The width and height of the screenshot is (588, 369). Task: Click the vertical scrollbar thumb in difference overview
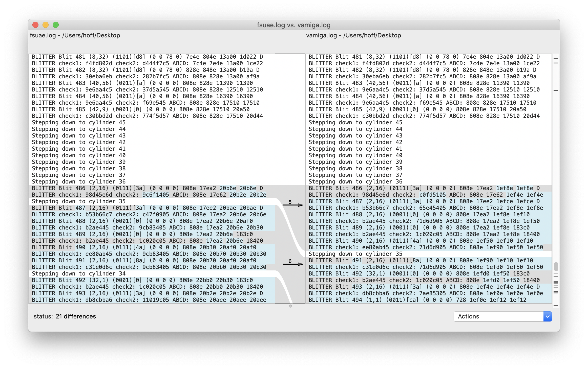coord(556,266)
